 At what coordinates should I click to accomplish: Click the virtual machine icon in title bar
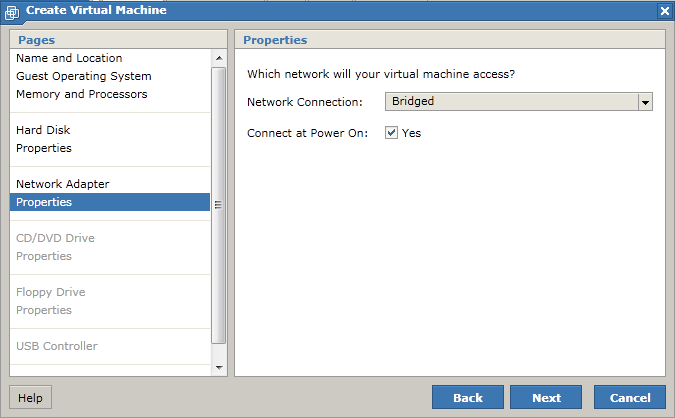point(12,12)
